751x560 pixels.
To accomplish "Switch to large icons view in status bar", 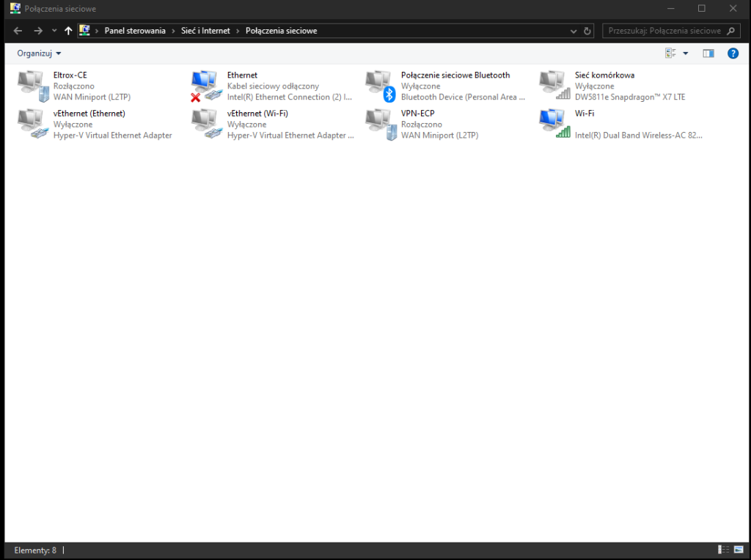I will pos(739,550).
